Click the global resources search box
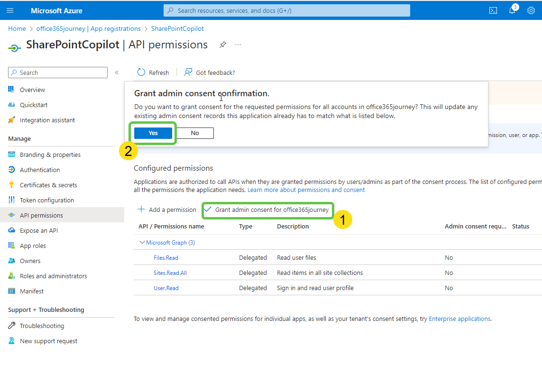 coord(286,10)
